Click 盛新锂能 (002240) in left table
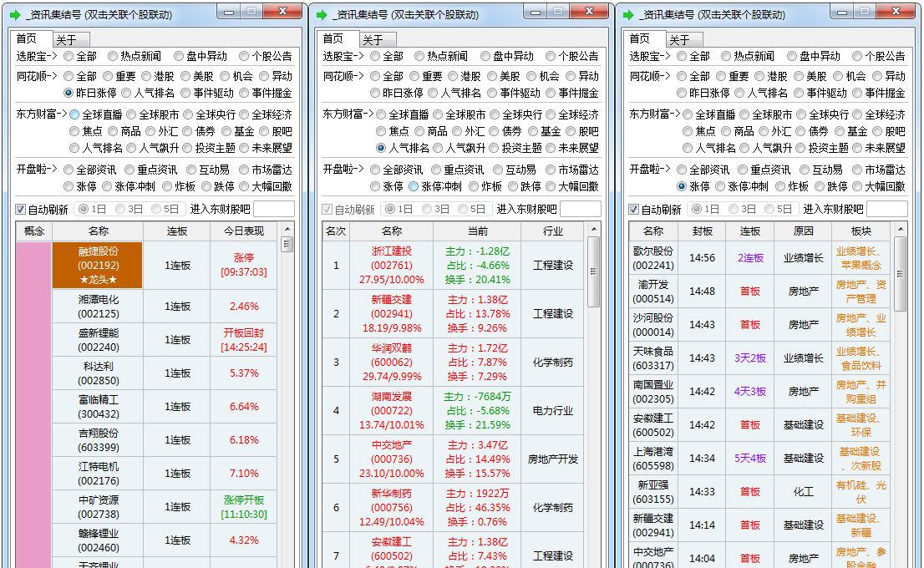Screen dimensions: 924x568 coord(99,340)
